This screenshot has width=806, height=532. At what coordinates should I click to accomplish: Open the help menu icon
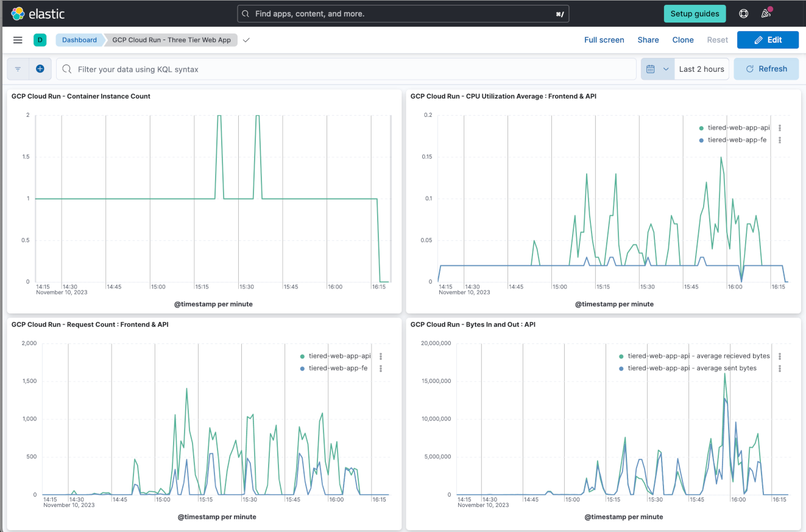tap(743, 13)
